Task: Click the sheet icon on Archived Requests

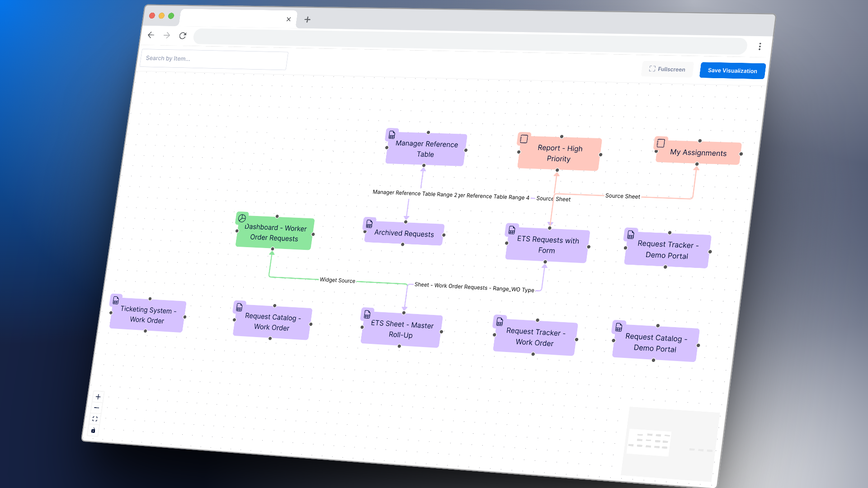Action: pyautogui.click(x=370, y=223)
